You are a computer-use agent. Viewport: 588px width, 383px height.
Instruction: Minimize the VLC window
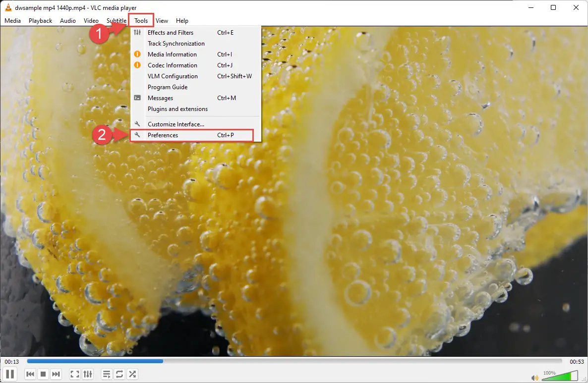click(531, 7)
